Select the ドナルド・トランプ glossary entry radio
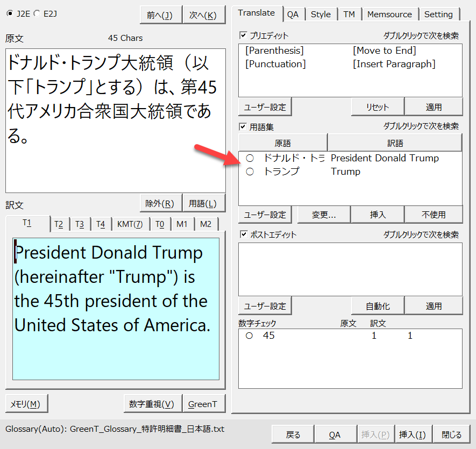The image size is (476, 449). coord(249,158)
